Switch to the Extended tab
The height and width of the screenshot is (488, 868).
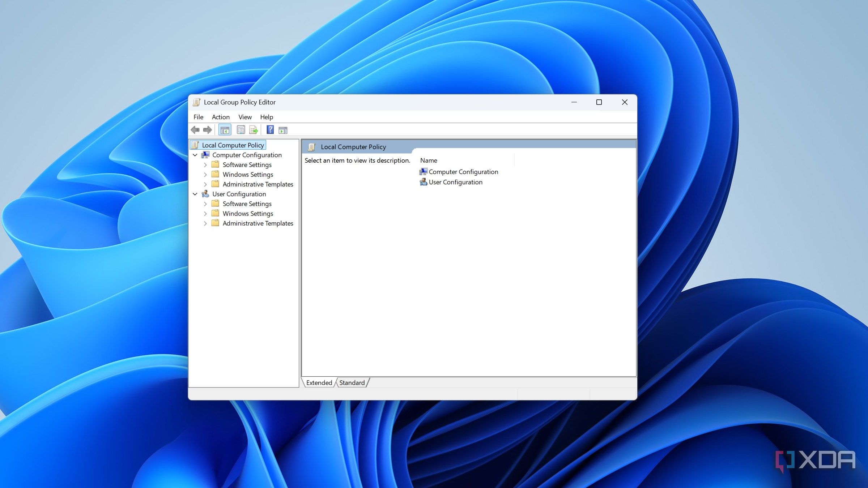(319, 382)
